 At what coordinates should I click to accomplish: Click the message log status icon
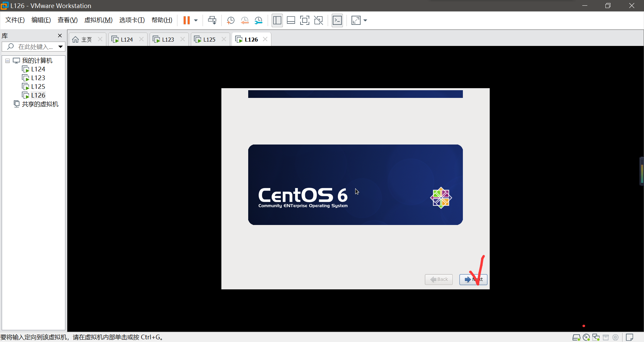tap(630, 337)
